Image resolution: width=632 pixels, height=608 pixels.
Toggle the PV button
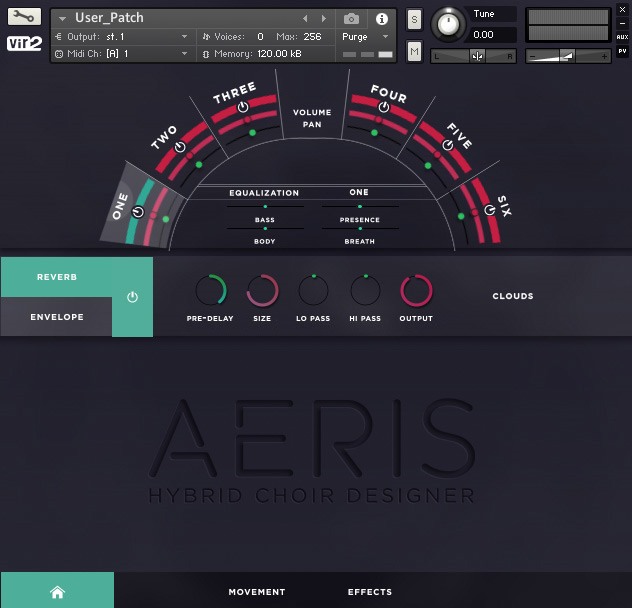tap(622, 51)
